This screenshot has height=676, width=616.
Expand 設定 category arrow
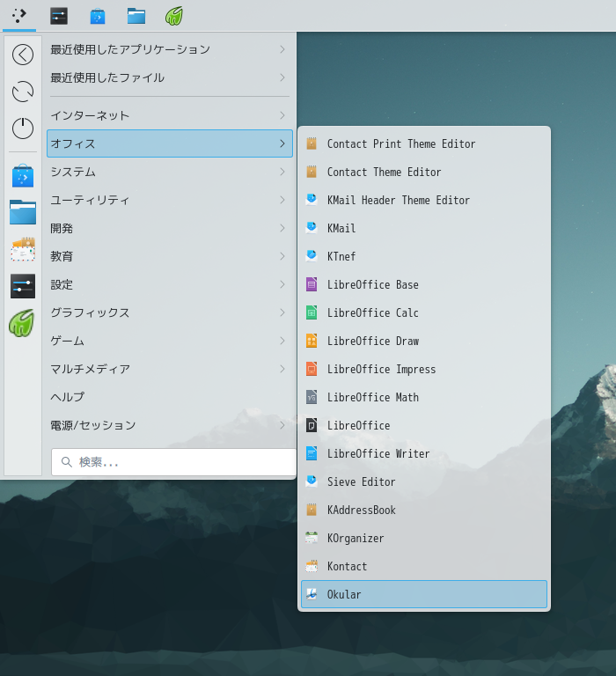click(x=282, y=284)
